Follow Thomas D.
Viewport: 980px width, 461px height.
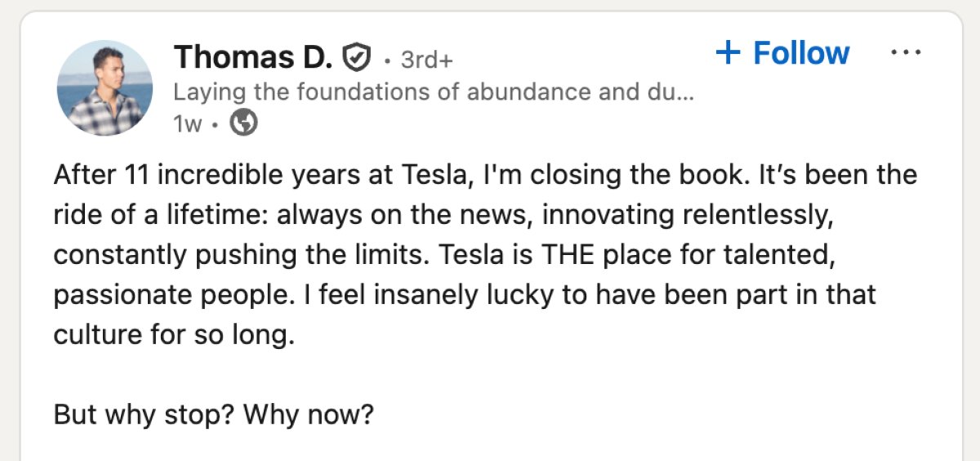click(x=782, y=53)
